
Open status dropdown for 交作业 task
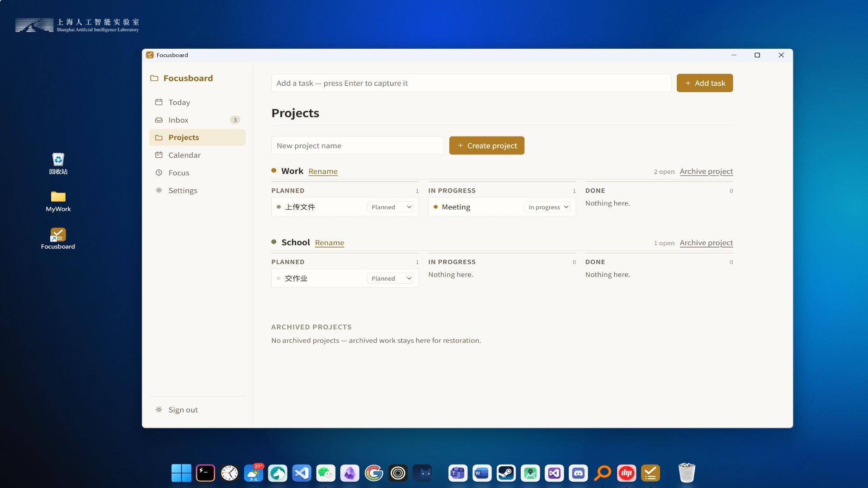pos(391,278)
